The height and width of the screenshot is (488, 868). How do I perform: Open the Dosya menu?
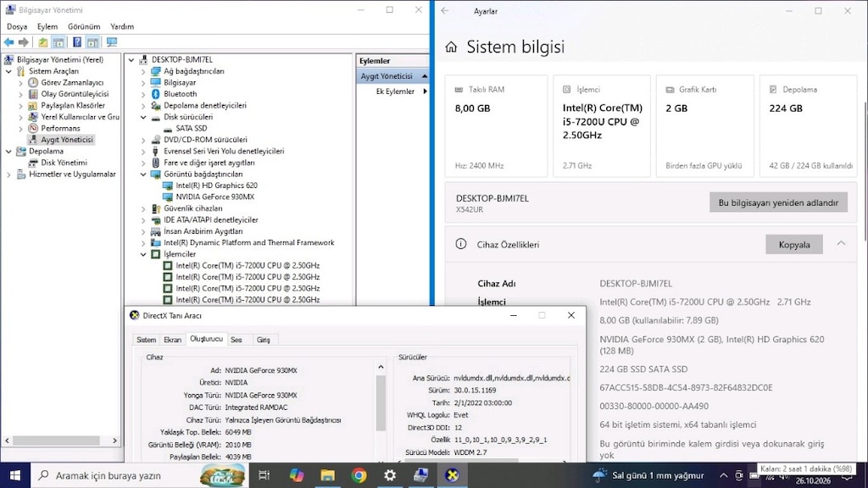coord(17,26)
